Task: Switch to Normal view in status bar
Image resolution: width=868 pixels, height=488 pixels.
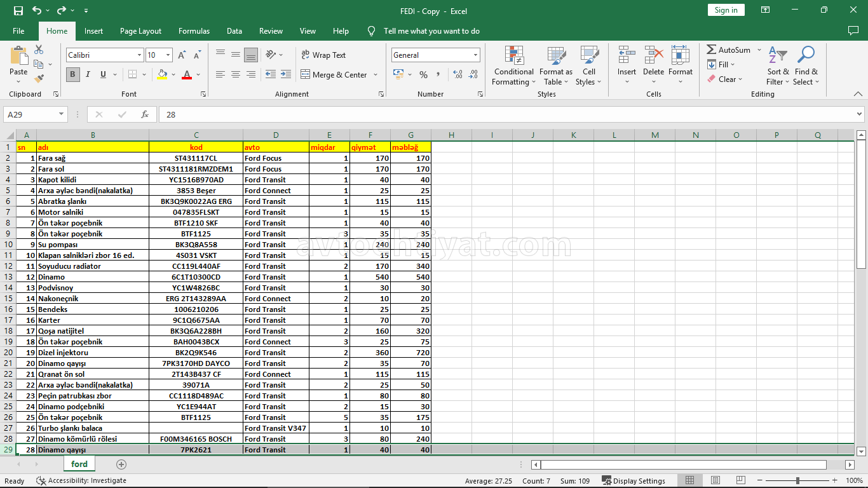Action: pyautogui.click(x=690, y=480)
